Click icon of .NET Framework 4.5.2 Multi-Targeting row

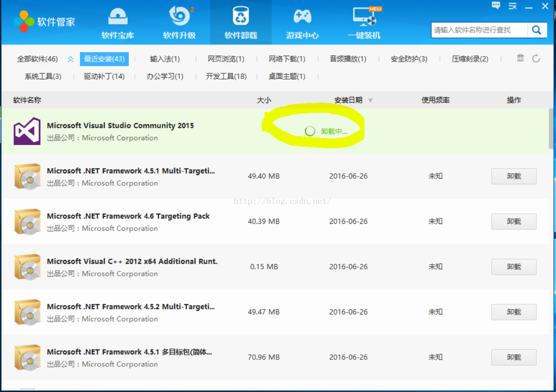(x=27, y=312)
